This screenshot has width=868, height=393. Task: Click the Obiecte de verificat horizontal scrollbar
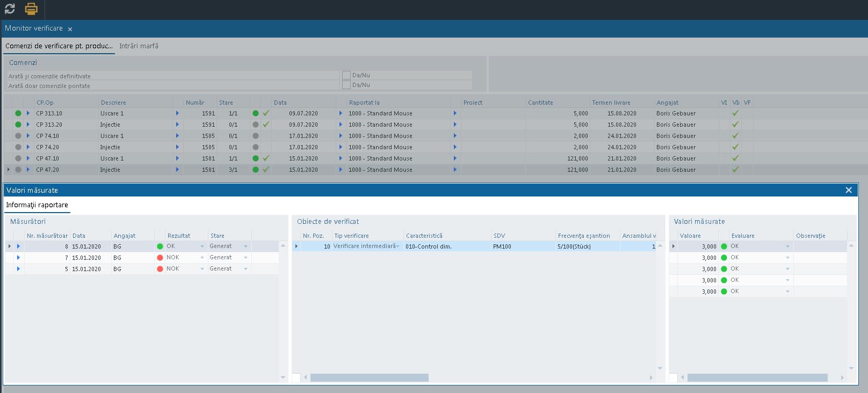click(370, 378)
